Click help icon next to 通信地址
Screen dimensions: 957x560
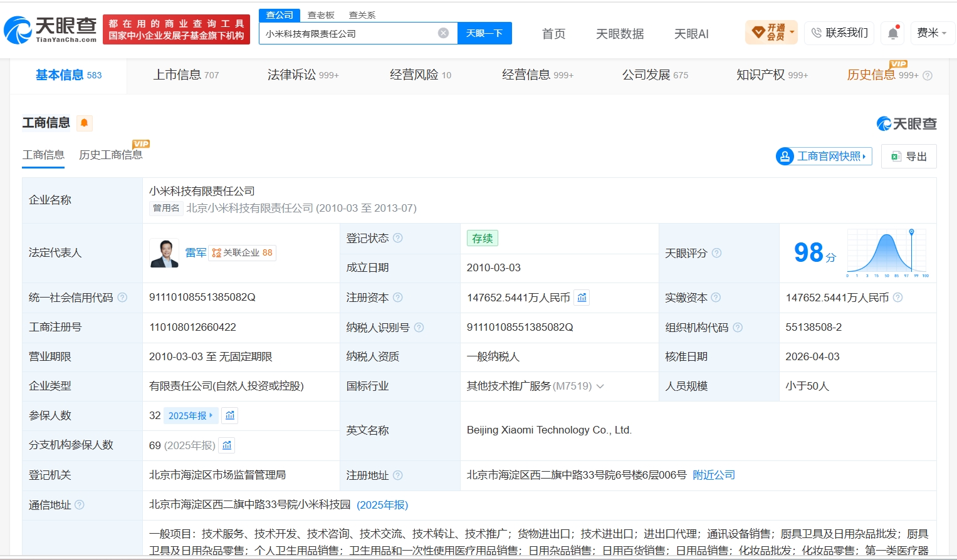[80, 505]
